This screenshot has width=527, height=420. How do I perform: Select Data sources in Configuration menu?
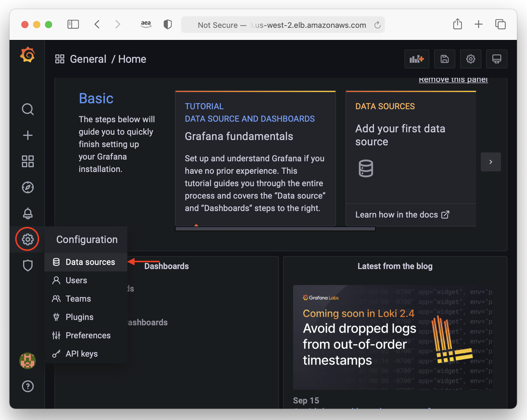click(86, 262)
